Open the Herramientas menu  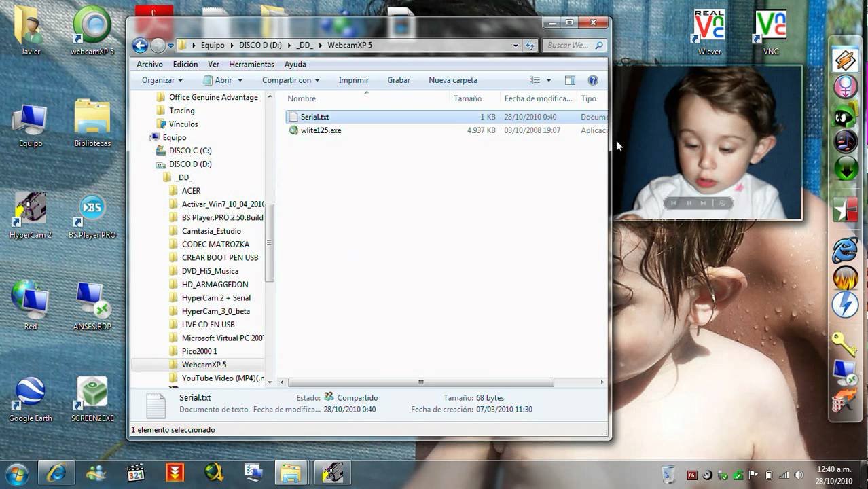[251, 64]
